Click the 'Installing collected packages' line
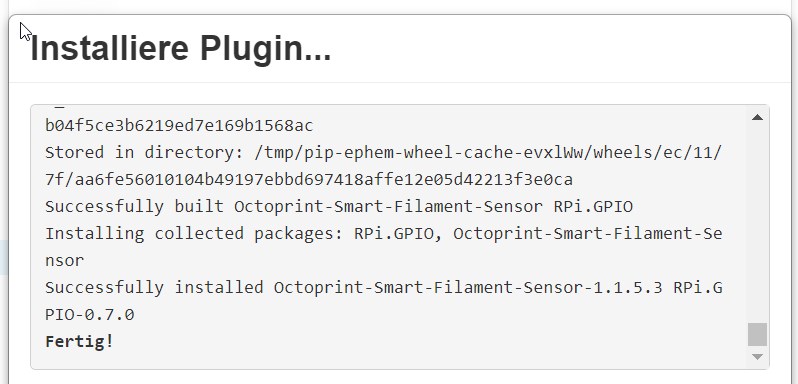Viewport: 798px width, 384px height. click(x=383, y=233)
